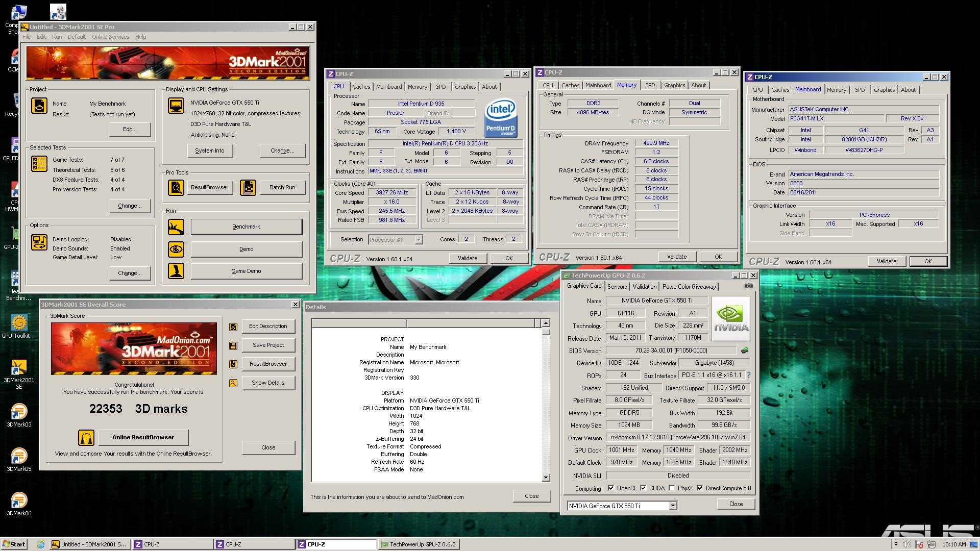Click the Details scrollbar down arrow
This screenshot has height=551, width=980.
tap(546, 478)
